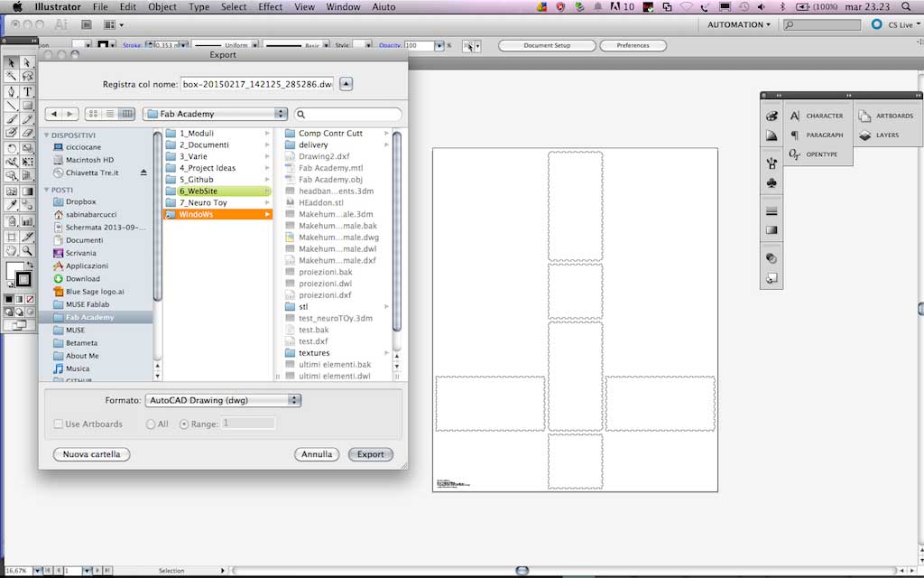
Task: Open the Symbols panel club icon
Action: [x=772, y=183]
